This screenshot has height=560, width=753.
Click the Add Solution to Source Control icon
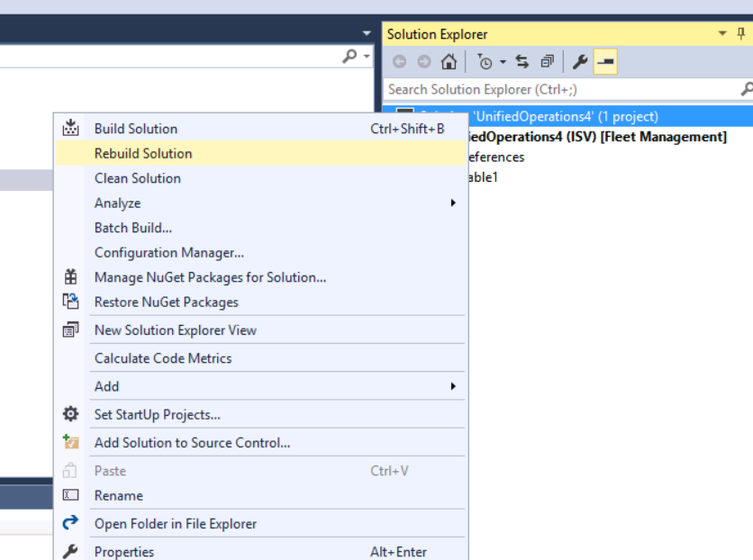click(x=70, y=442)
